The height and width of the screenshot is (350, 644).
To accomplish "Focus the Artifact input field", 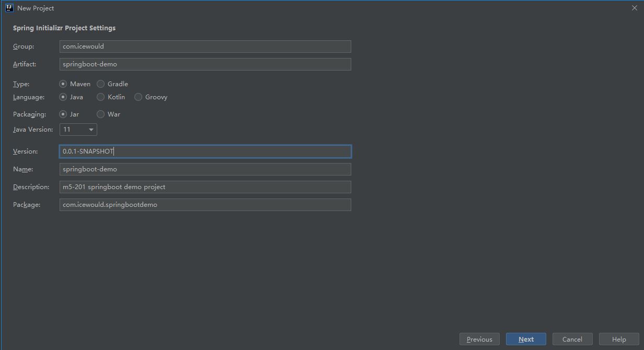I will (205, 64).
